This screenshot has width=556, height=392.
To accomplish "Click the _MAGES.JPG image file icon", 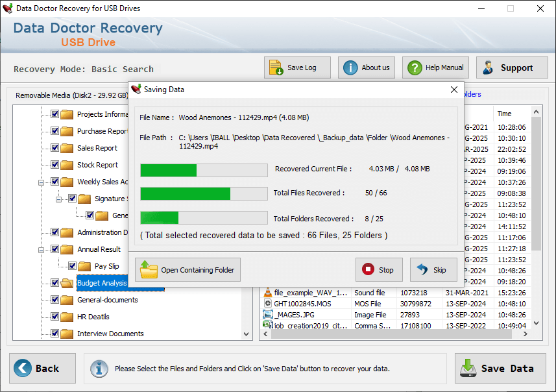I will point(268,314).
